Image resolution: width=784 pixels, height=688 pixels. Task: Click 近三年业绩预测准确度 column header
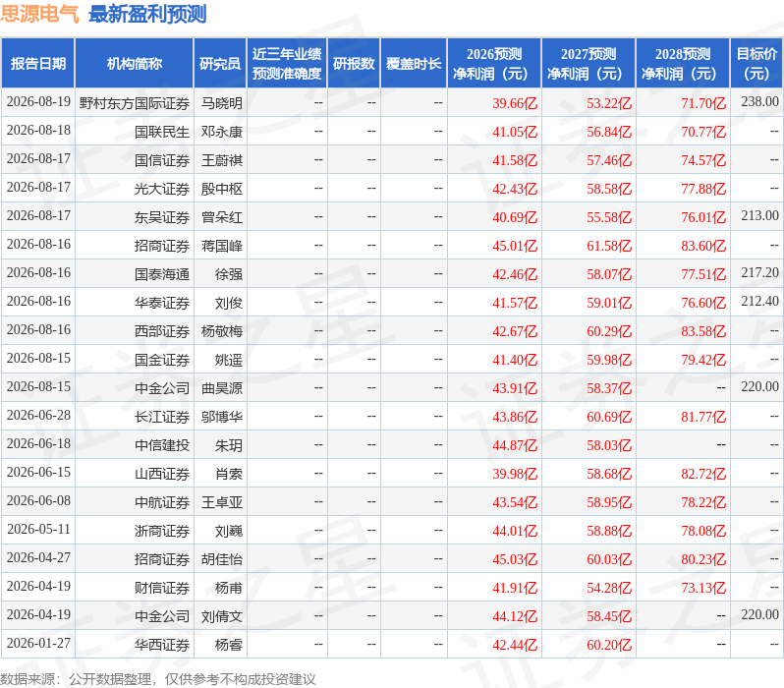[x=287, y=64]
